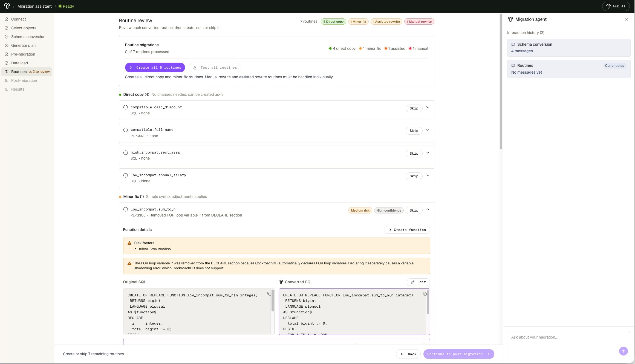Click main page vertical scrollbar

501,82
